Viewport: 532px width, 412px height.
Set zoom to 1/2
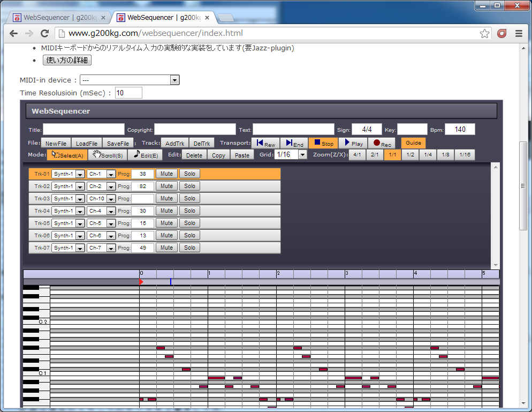click(410, 155)
